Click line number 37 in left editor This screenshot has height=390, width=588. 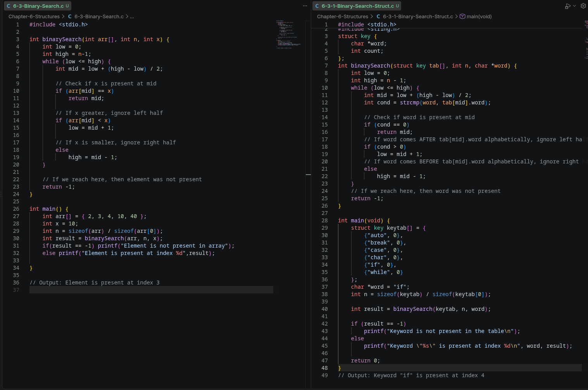pyautogui.click(x=16, y=290)
